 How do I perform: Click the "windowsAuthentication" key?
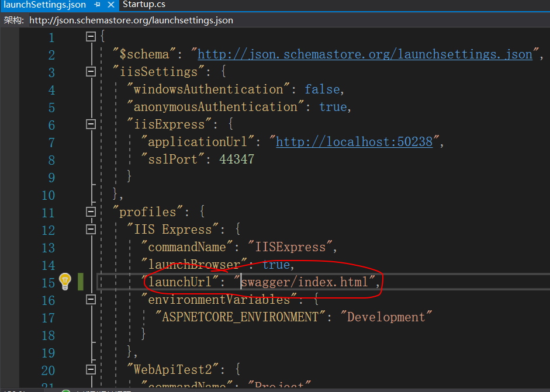[x=208, y=89]
